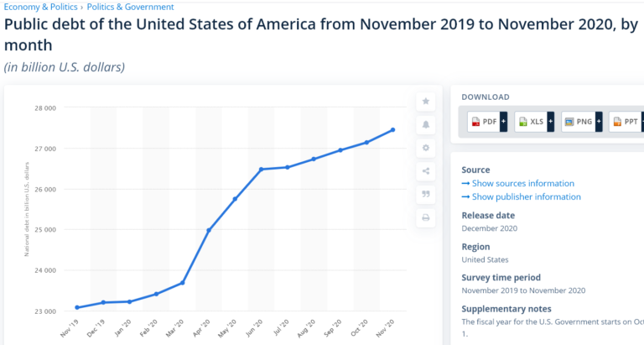Image resolution: width=644 pixels, height=345 pixels.
Task: Expand the PNG plus options
Action: (599, 122)
